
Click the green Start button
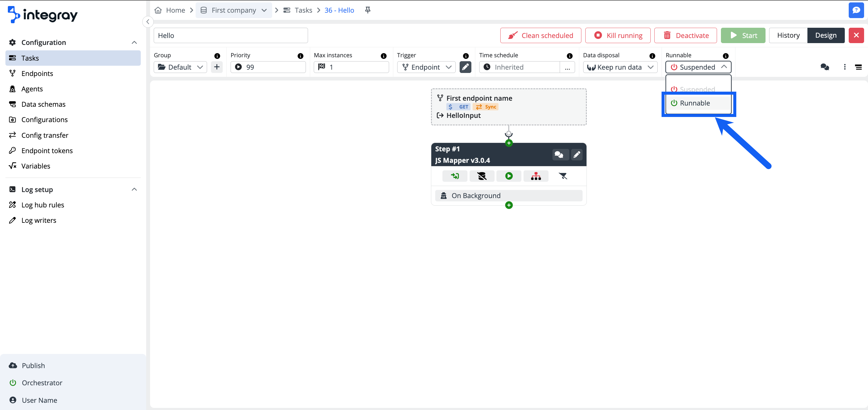click(743, 35)
